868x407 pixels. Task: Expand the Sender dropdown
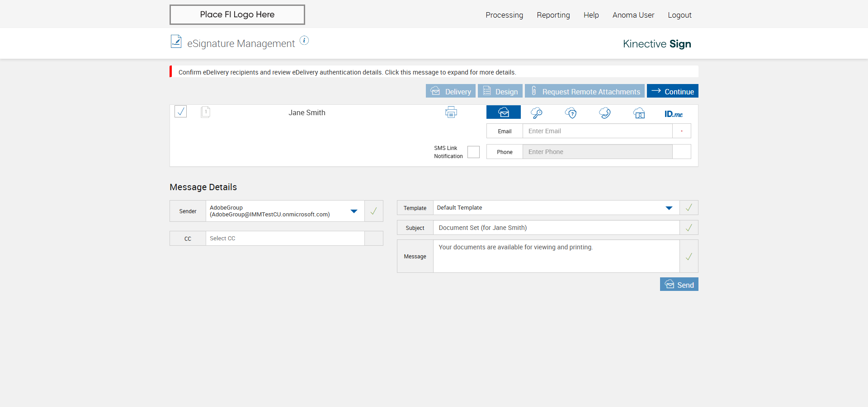354,211
